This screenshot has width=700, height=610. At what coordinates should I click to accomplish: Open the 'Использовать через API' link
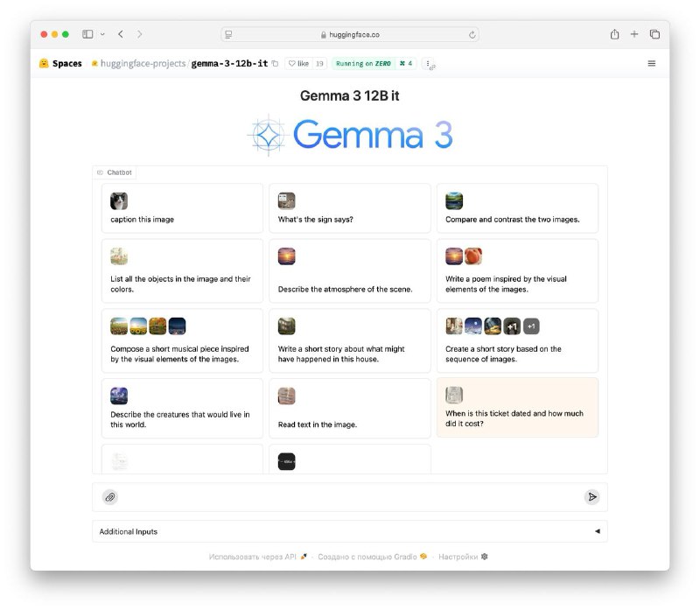click(x=257, y=557)
